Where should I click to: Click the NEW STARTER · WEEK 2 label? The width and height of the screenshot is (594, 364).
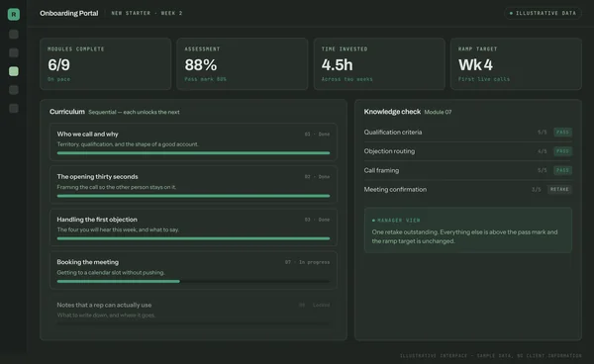coord(147,13)
